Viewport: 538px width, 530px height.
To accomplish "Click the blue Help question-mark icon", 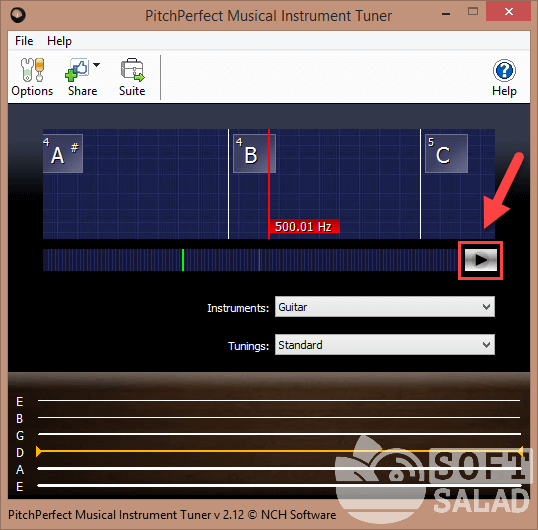I will click(x=504, y=70).
